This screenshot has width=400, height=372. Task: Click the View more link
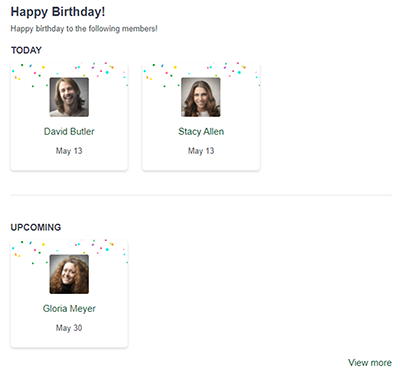coord(370,362)
